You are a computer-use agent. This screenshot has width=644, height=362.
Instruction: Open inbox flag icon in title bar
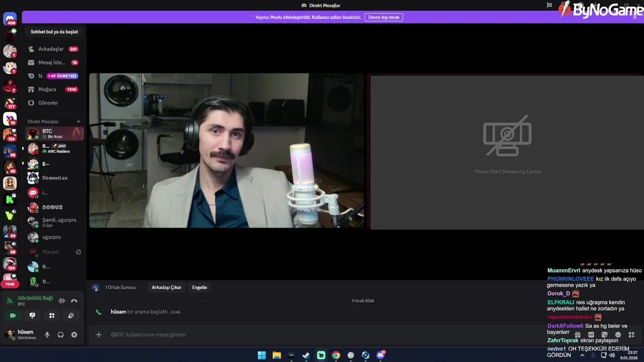[x=549, y=6]
